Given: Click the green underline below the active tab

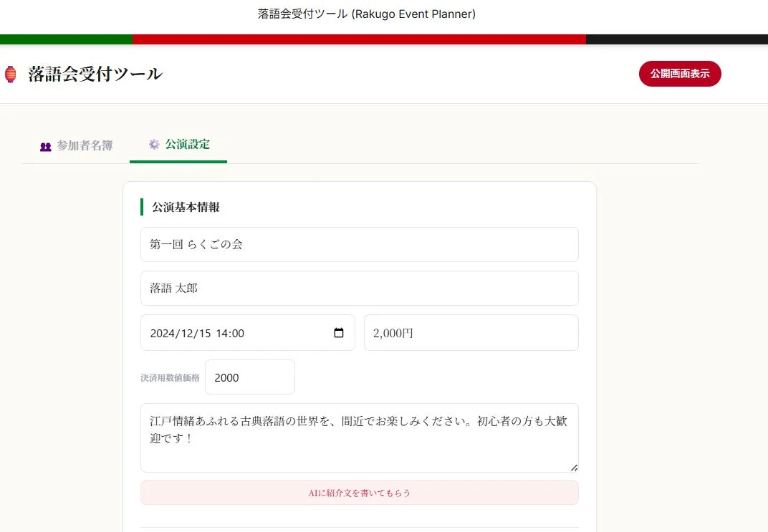Looking at the screenshot, I should pyautogui.click(x=178, y=163).
